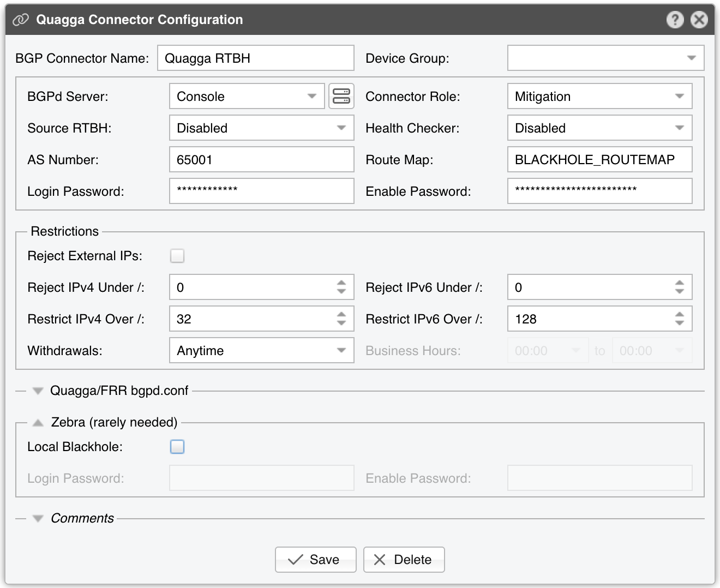The width and height of the screenshot is (720, 588).
Task: Increase Reject IPv4 Under value
Action: pos(341,283)
